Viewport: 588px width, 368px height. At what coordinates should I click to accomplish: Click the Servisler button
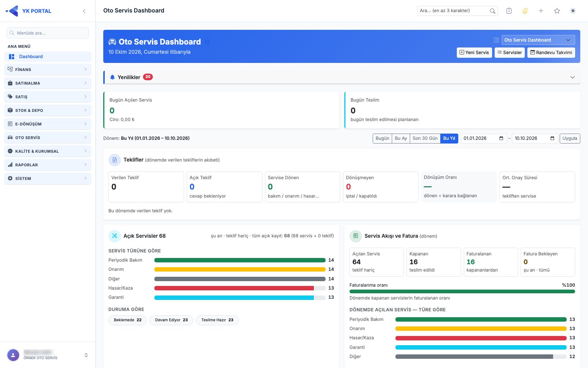(x=509, y=53)
